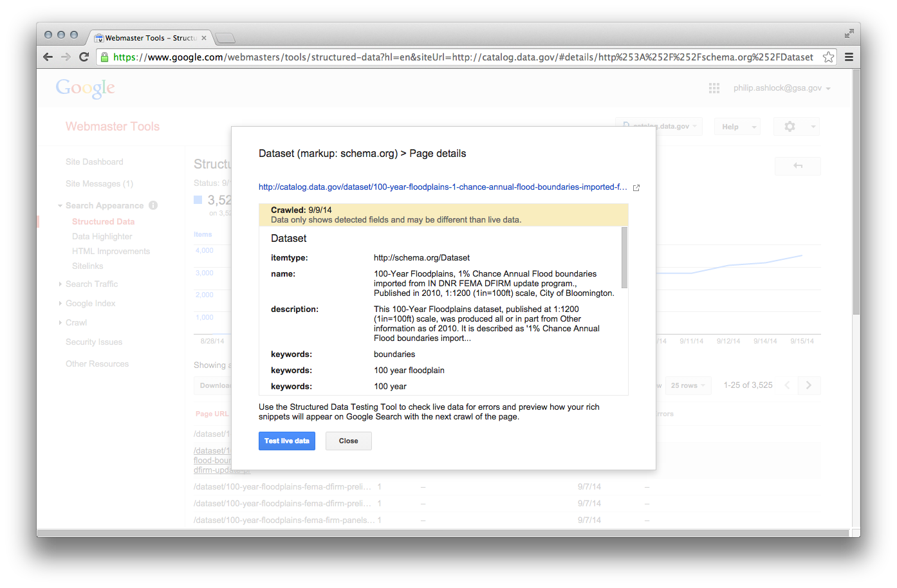Click the back arrow button in Structured Data

click(798, 166)
